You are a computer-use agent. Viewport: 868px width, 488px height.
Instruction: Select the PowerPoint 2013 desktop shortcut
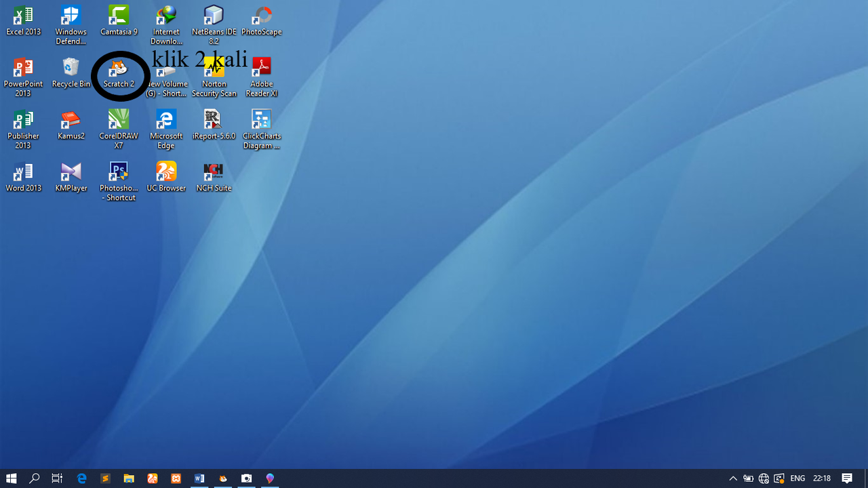pyautogui.click(x=24, y=78)
